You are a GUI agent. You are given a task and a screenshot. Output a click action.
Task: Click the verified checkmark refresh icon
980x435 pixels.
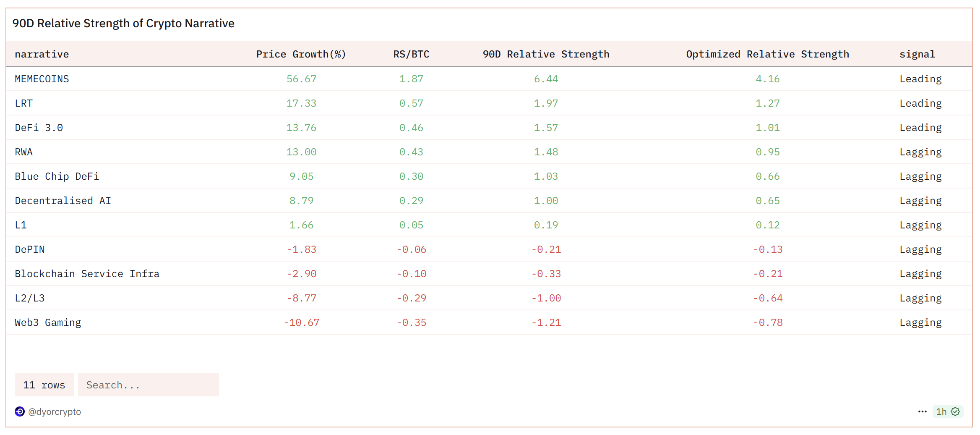tap(955, 411)
